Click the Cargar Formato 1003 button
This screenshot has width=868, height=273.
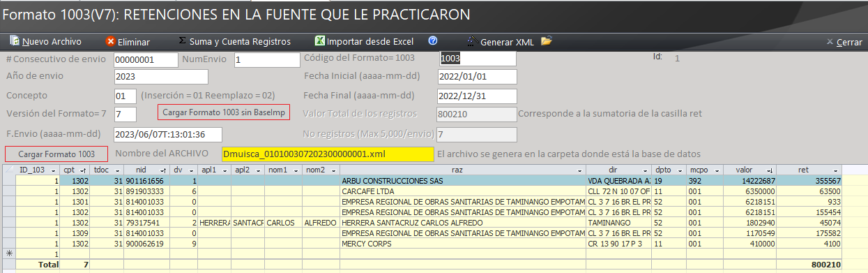tap(56, 154)
